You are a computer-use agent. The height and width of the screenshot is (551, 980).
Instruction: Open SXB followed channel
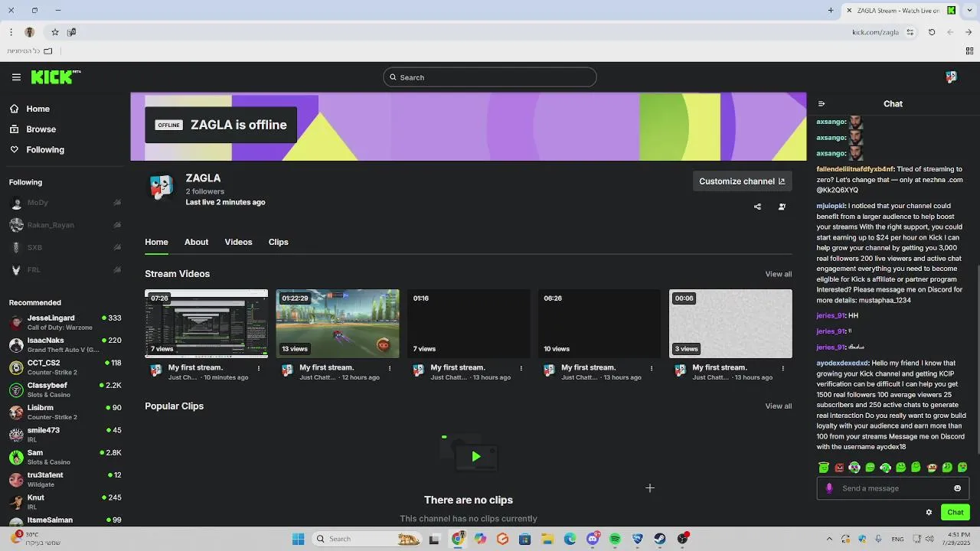coord(64,247)
